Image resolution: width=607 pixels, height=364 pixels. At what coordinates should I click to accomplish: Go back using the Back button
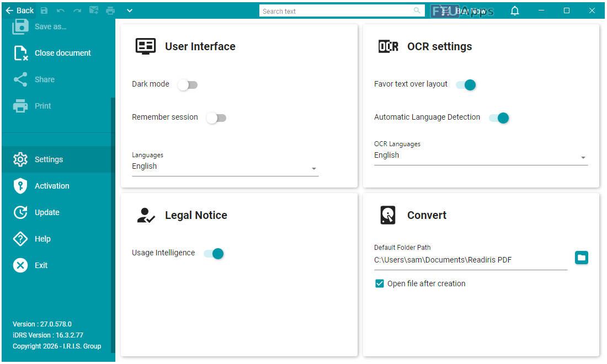20,10
